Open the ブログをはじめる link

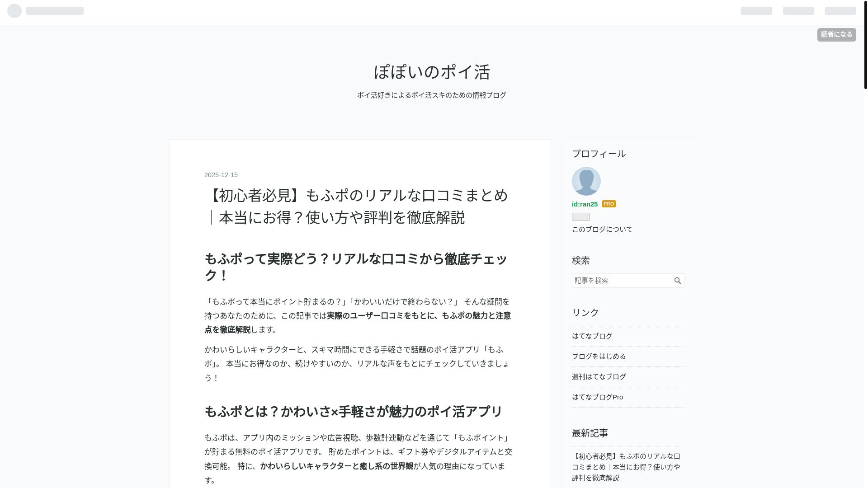599,357
